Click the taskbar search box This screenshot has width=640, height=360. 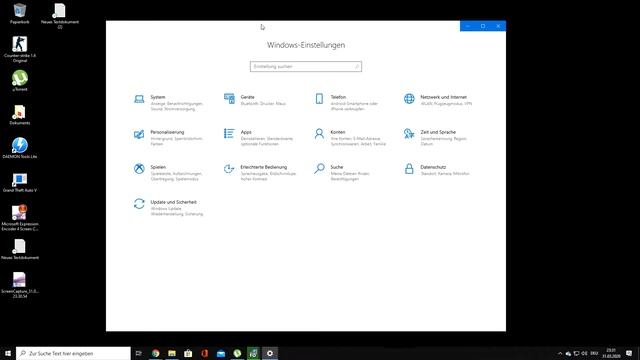[73, 353]
